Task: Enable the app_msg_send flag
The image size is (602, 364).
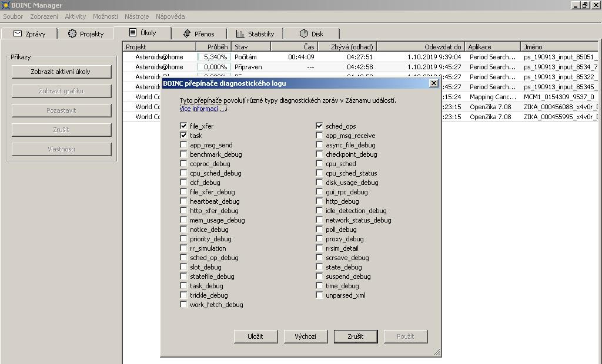Action: 183,144
